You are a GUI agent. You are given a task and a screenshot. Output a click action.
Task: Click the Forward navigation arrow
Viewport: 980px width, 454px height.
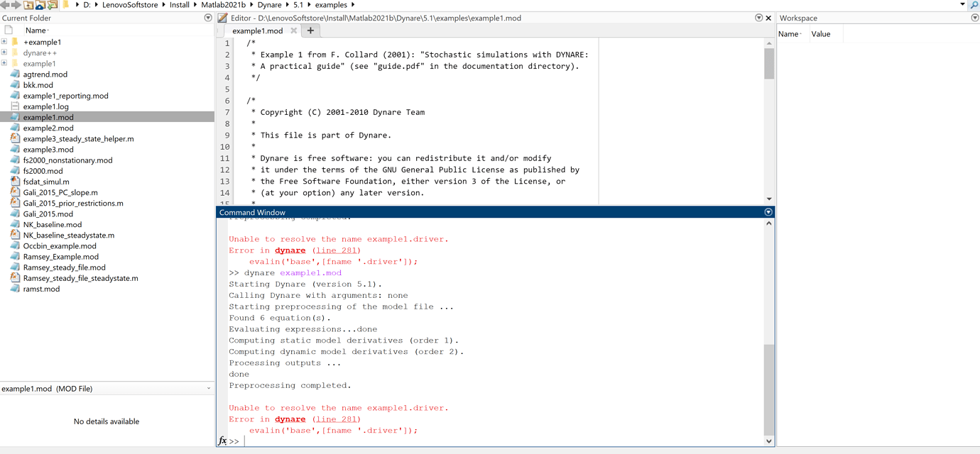pyautogui.click(x=16, y=5)
